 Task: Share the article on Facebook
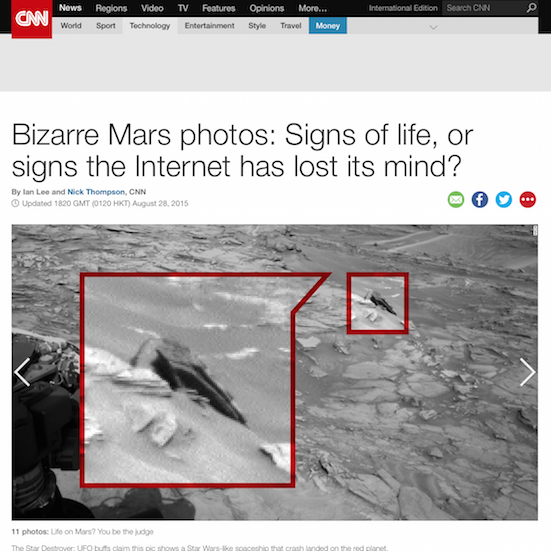point(480,200)
